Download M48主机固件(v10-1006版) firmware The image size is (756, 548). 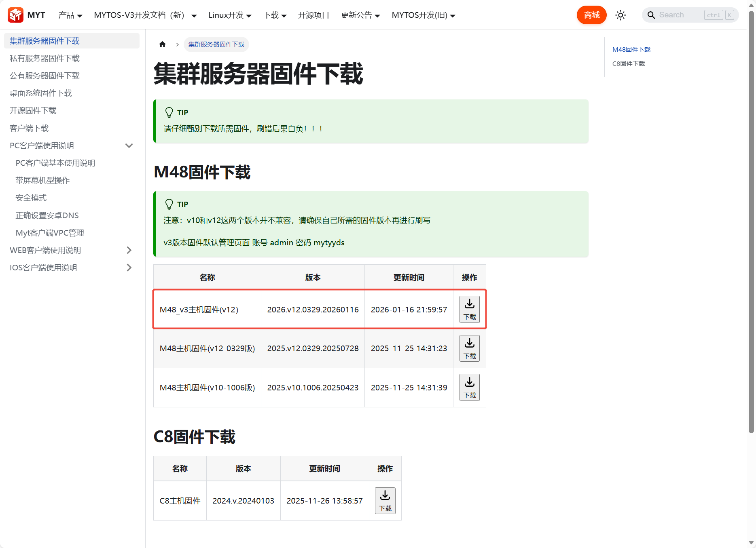coord(469,387)
